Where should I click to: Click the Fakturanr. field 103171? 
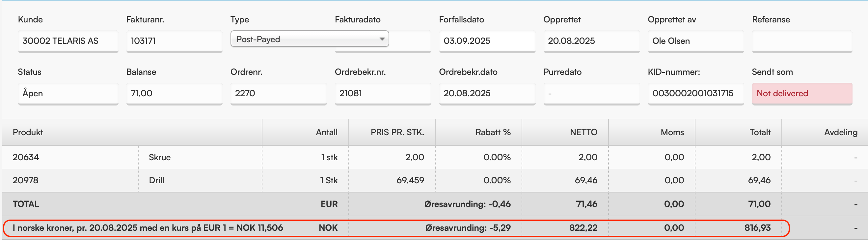[174, 41]
